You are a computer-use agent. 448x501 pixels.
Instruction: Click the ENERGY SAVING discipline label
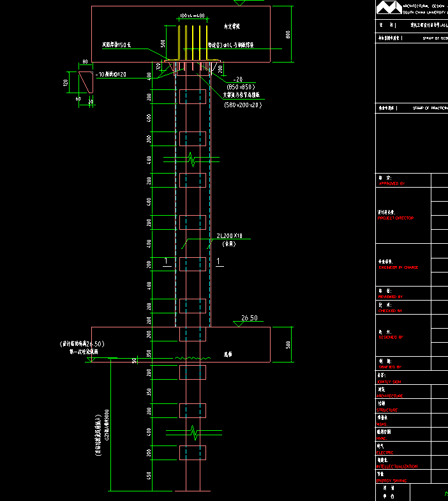tap(391, 481)
